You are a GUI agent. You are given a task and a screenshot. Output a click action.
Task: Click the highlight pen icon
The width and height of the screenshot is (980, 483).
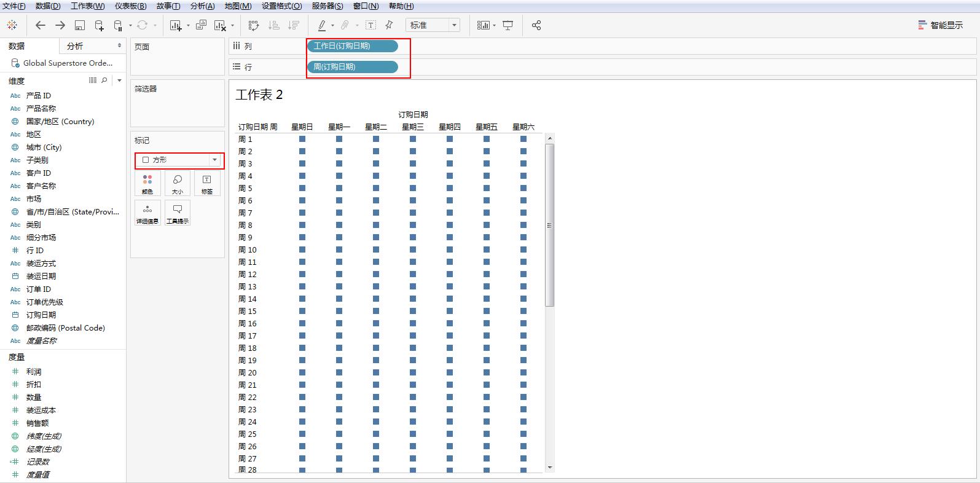pyautogui.click(x=322, y=25)
